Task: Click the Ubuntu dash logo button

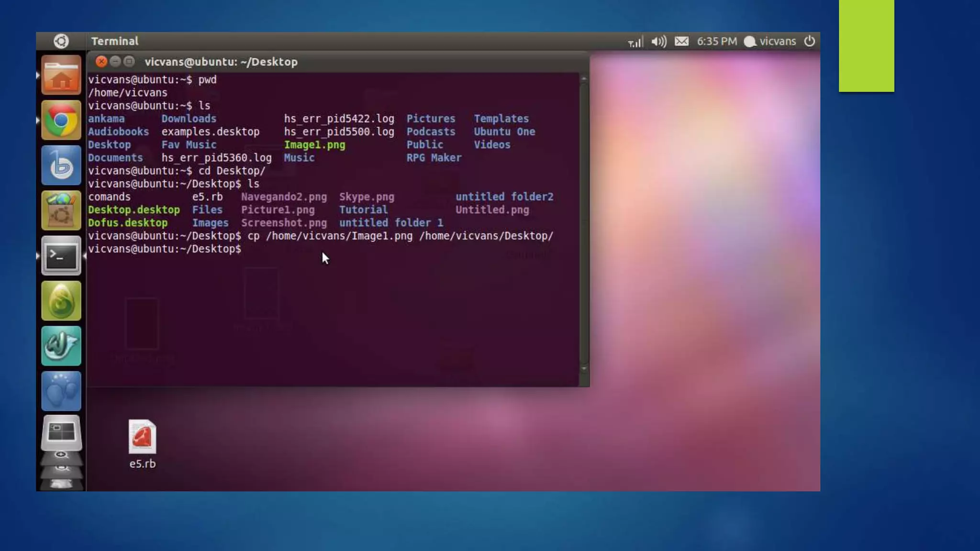Action: [x=61, y=41]
